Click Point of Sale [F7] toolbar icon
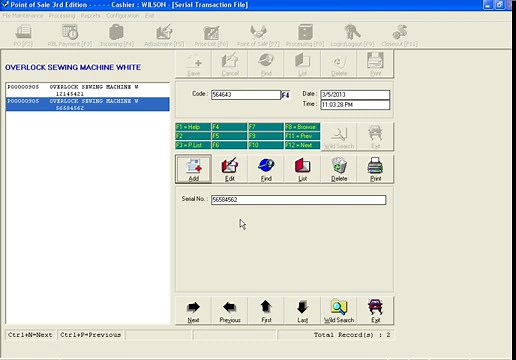Viewport: 516px width, 360px height. coord(258,35)
